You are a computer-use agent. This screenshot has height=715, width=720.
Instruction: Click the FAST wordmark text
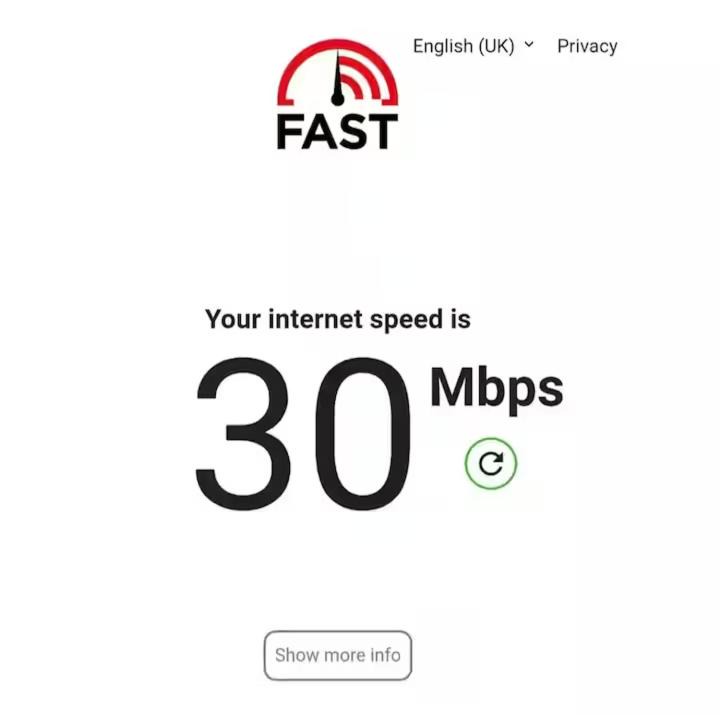click(338, 132)
